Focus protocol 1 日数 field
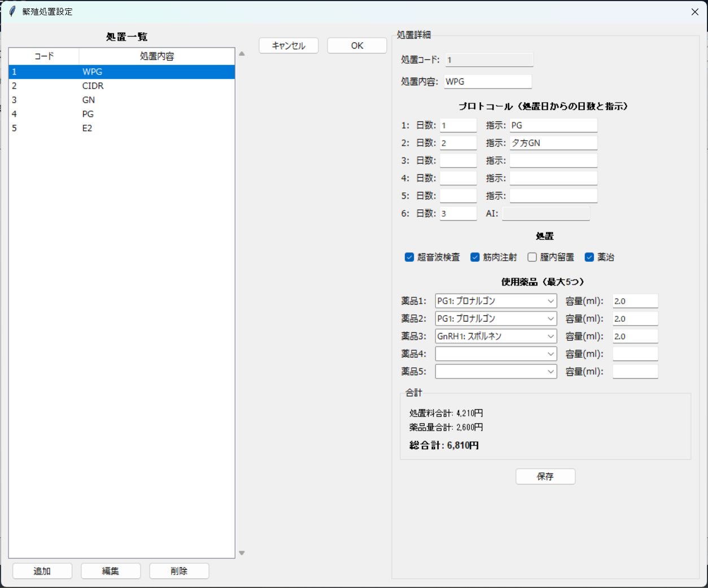 458,125
